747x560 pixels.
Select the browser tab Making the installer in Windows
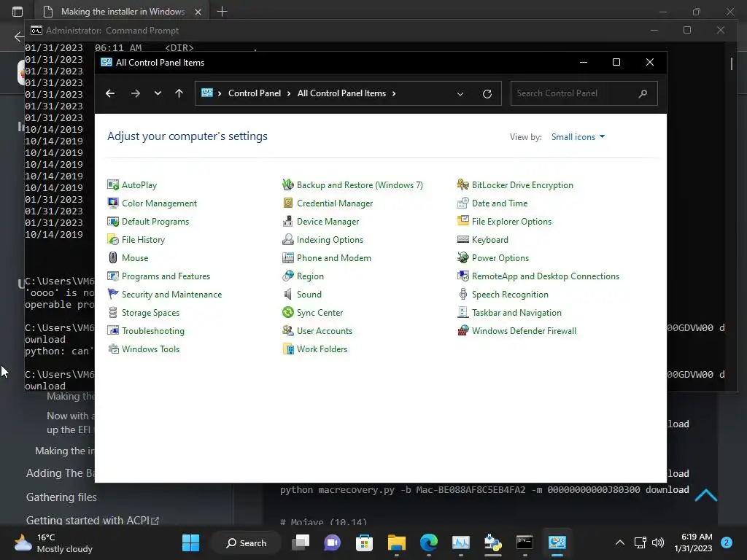coord(122,12)
